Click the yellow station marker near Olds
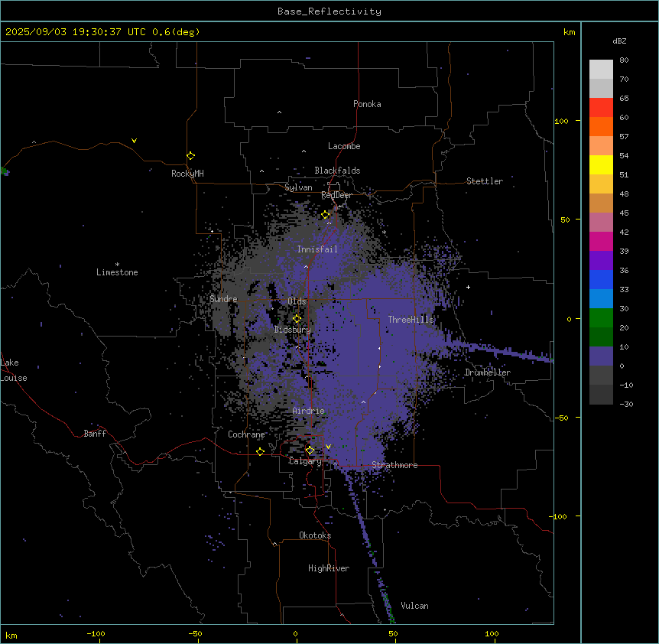The image size is (659, 644). point(297,319)
